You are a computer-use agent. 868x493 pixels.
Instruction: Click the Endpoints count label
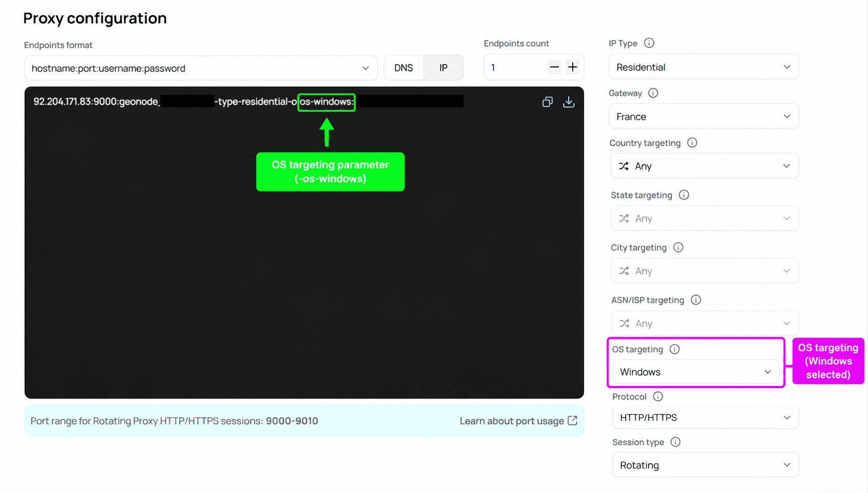[x=516, y=43]
